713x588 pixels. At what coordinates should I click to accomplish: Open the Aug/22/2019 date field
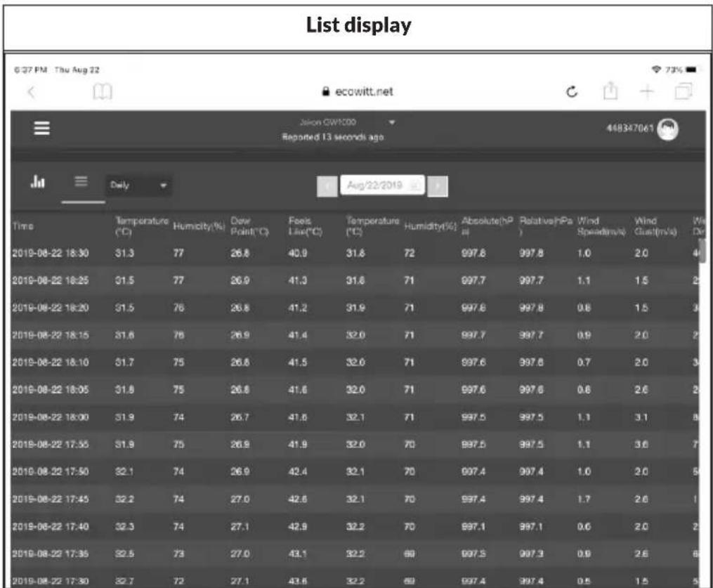382,185
